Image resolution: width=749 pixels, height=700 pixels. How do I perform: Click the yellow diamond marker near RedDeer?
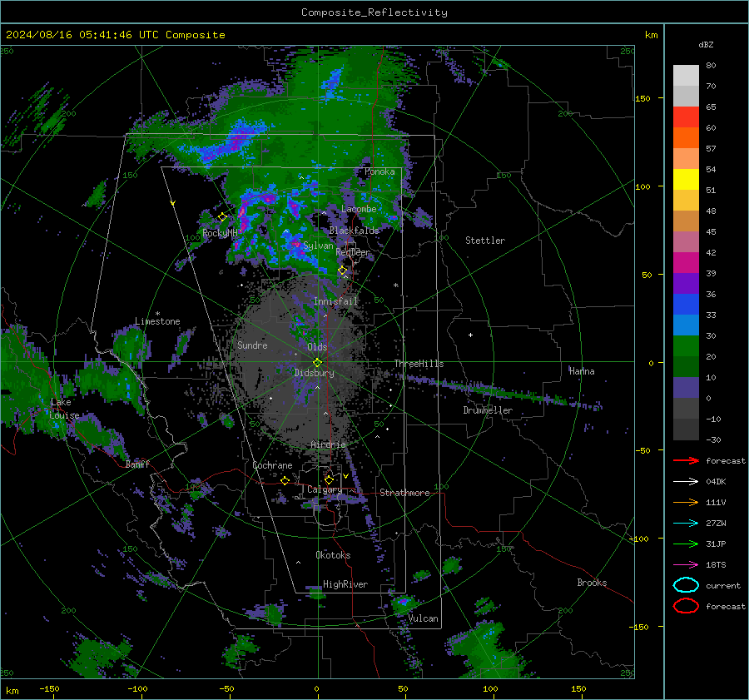pos(343,271)
